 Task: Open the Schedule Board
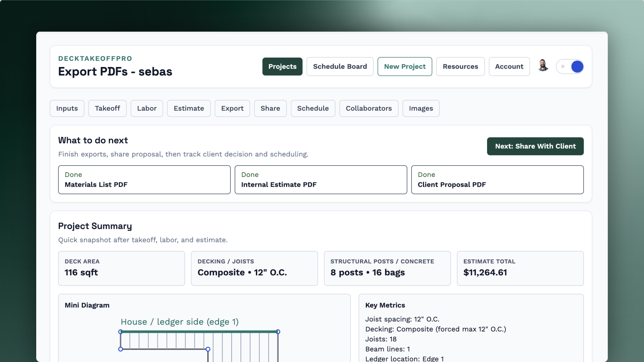point(340,66)
